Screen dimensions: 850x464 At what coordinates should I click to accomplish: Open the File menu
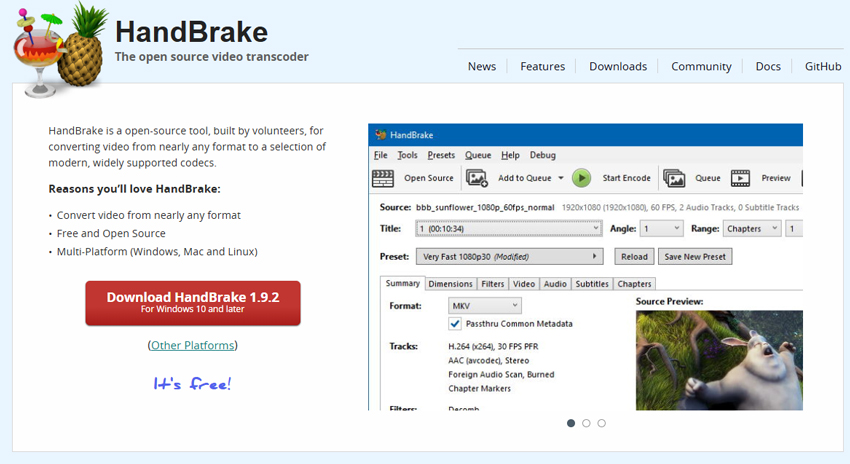click(381, 155)
